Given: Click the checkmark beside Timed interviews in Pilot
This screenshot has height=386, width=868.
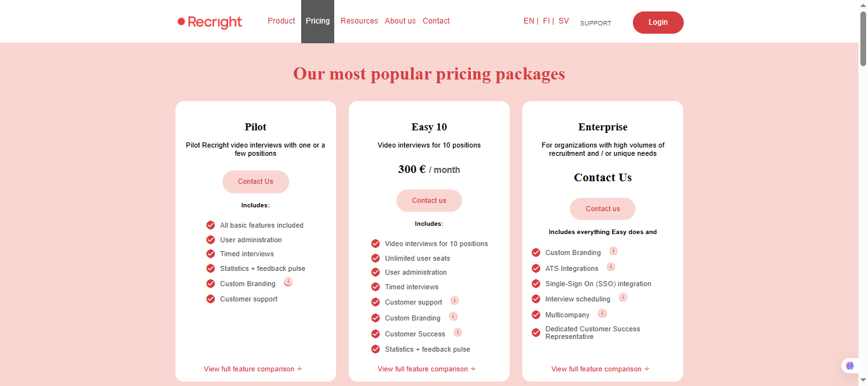Looking at the screenshot, I should pyautogui.click(x=210, y=254).
